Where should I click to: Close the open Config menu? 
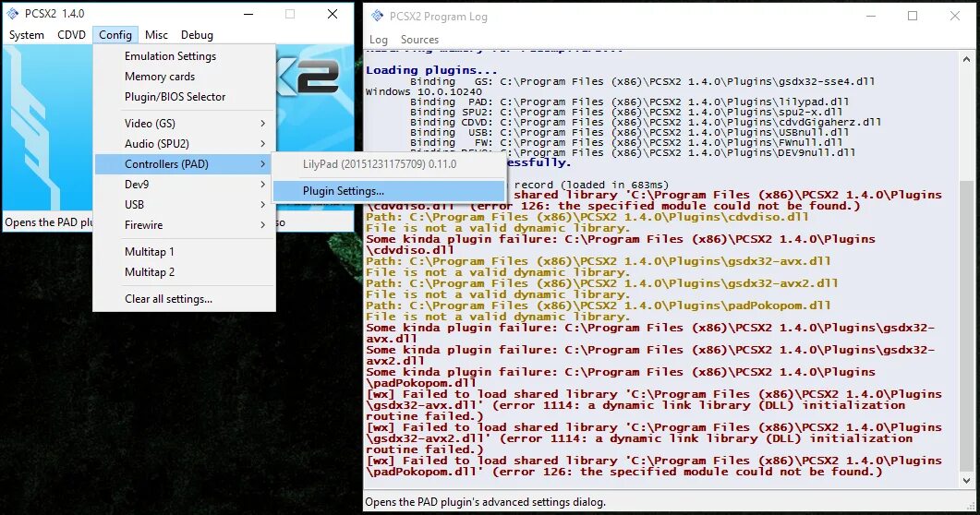(115, 35)
